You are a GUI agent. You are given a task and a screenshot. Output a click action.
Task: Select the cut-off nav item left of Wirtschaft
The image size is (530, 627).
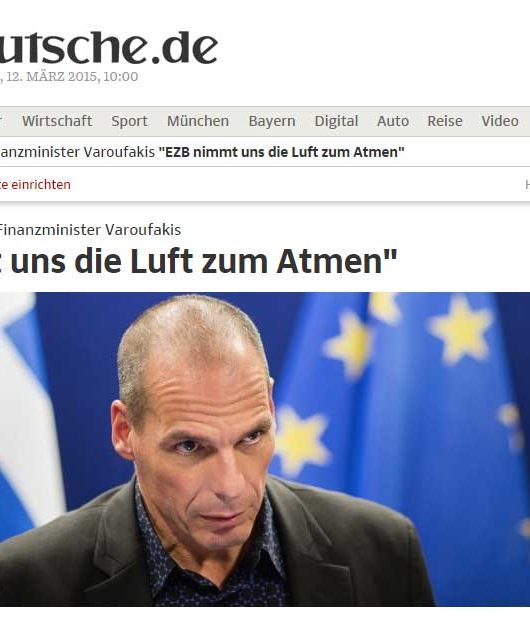(x=1, y=121)
